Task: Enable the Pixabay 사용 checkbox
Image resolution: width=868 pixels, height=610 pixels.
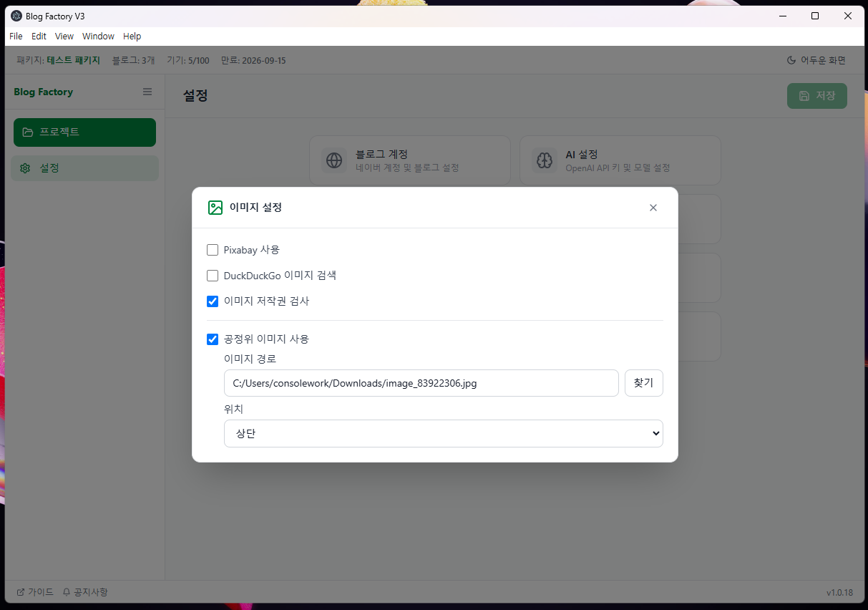Action: point(213,250)
